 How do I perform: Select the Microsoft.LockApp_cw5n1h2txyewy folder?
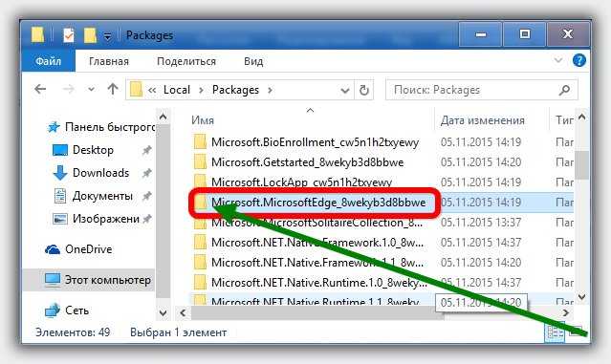[x=301, y=182]
